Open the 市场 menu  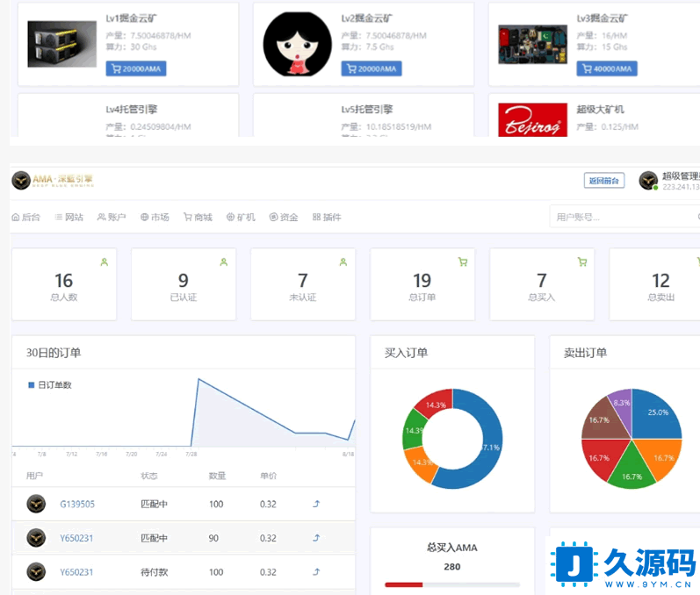pyautogui.click(x=155, y=217)
